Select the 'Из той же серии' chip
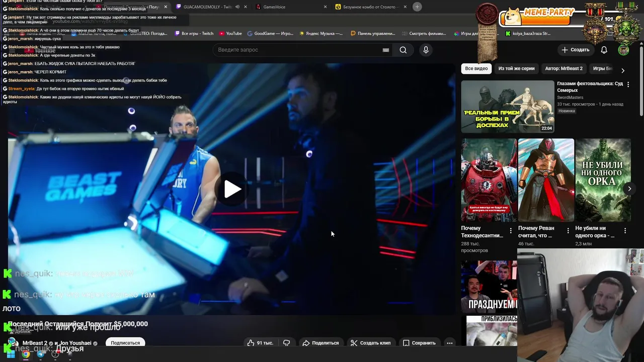Screen dimensions: 644x362 [516, 68]
